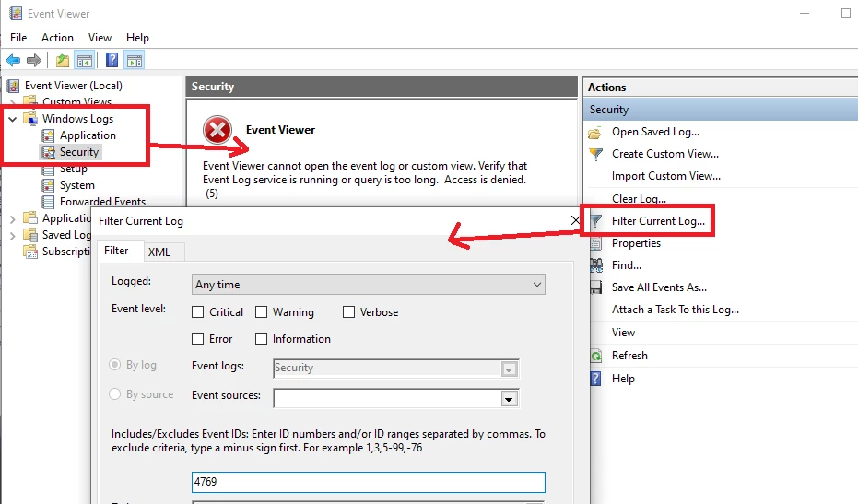Check the Information event level box
The image size is (858, 504).
coord(261,339)
